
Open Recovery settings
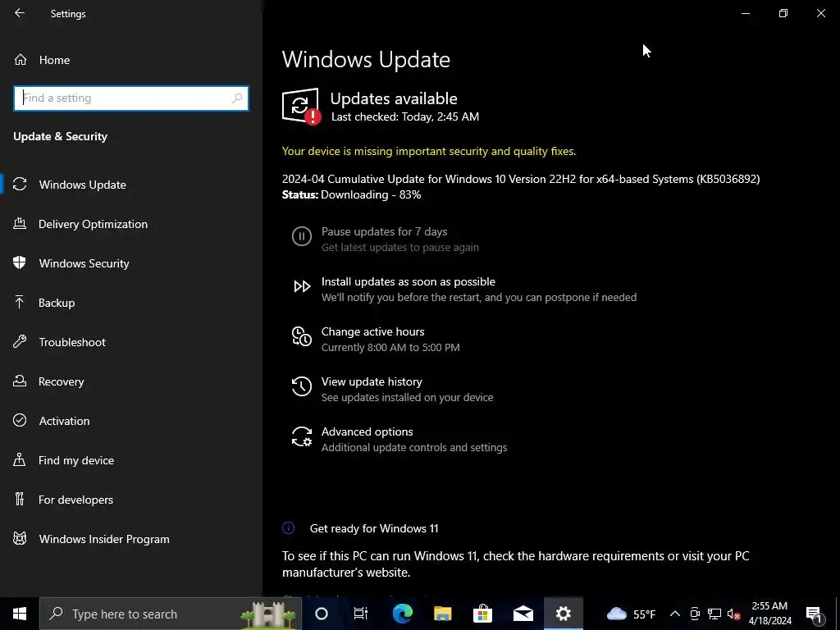tap(61, 381)
